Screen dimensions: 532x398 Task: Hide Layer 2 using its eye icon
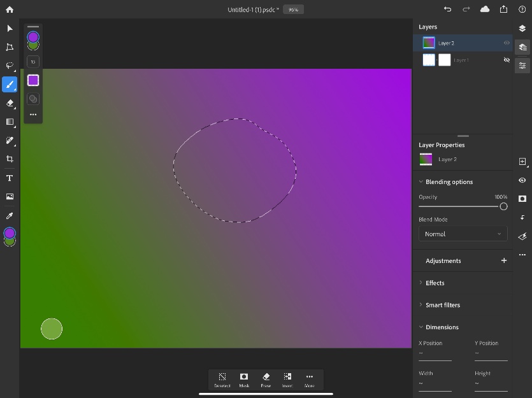507,43
